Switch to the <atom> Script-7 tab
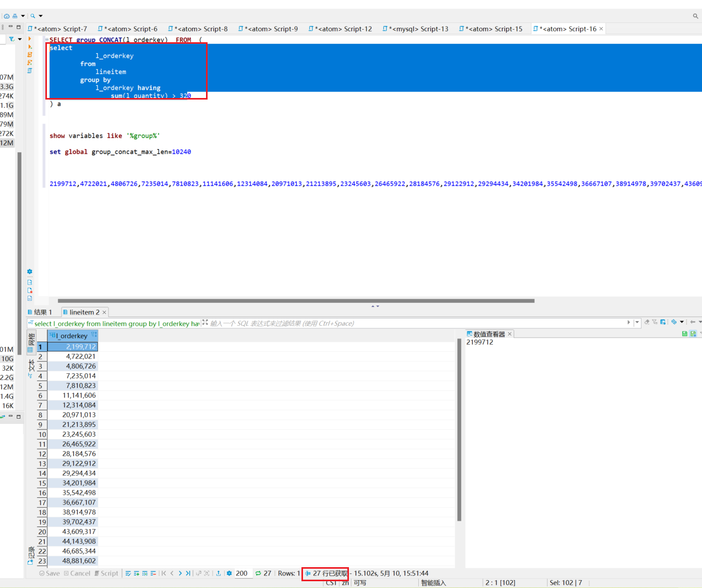 (57, 29)
